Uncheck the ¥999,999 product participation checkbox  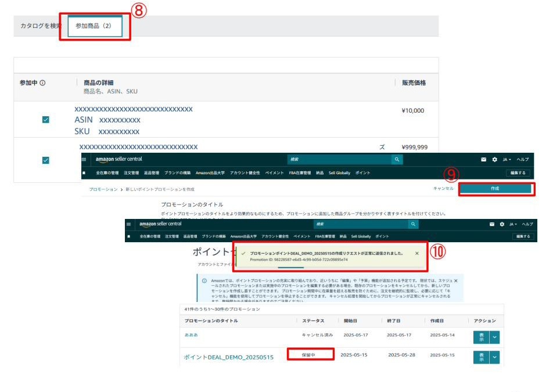pos(46,160)
